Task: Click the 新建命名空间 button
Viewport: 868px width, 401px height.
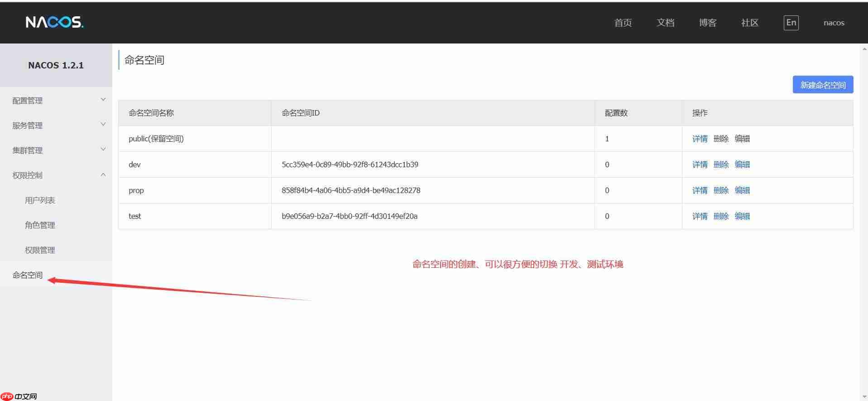Action: pos(823,85)
